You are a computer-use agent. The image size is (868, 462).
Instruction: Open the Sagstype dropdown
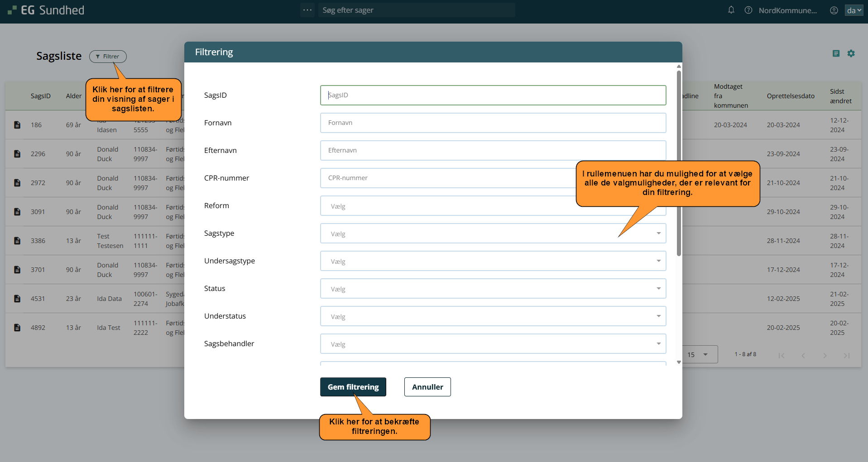(493, 233)
